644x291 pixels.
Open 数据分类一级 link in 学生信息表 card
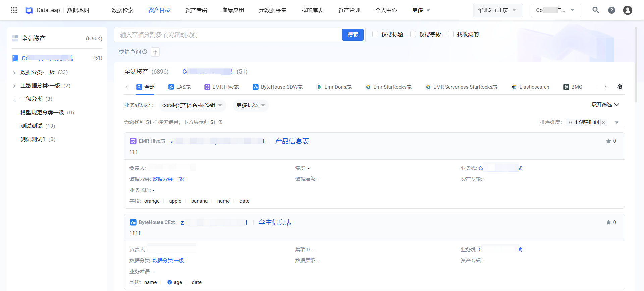click(168, 261)
